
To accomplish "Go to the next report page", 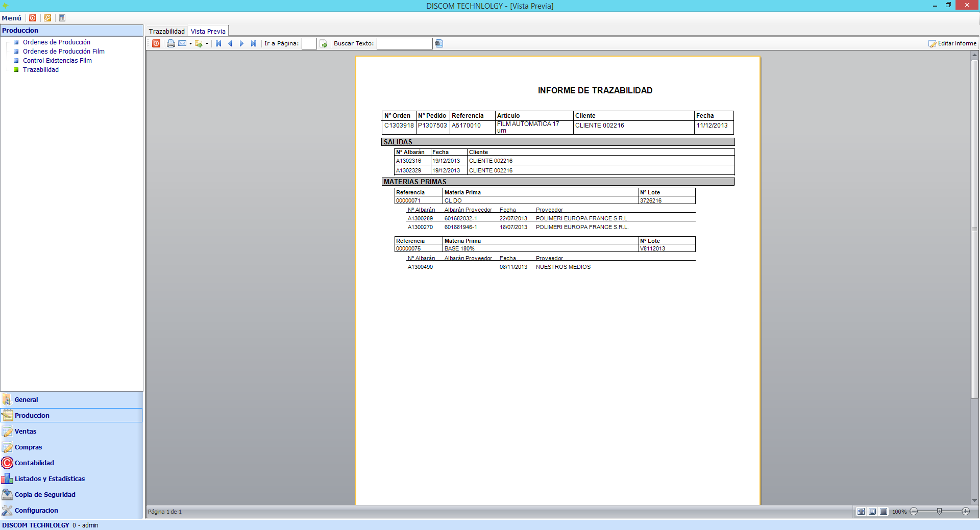I will point(242,44).
